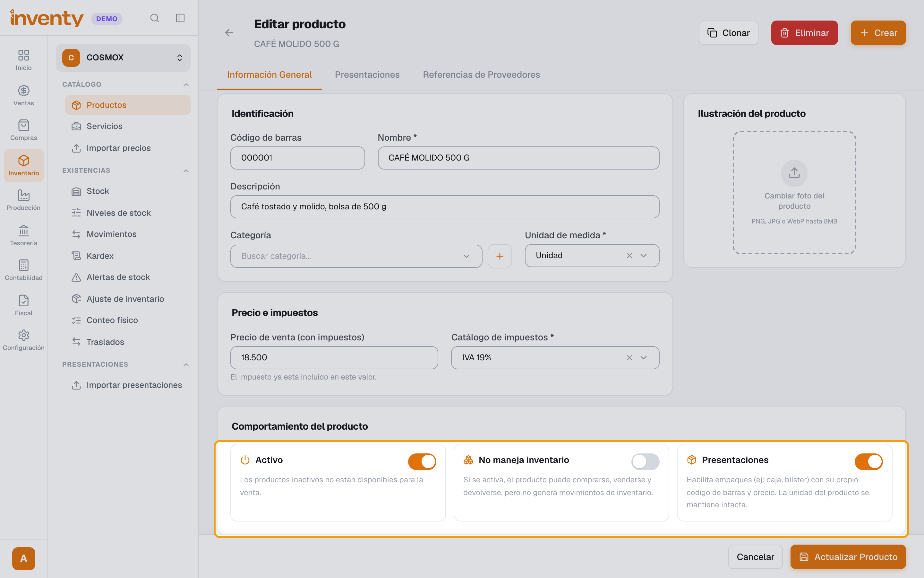Open Servicios in the catalog menu

127,126
